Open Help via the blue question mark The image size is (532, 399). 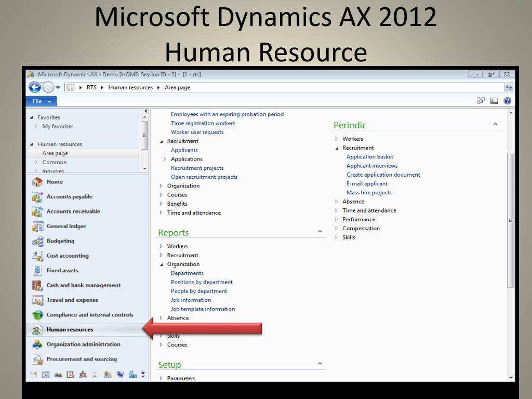(x=508, y=101)
